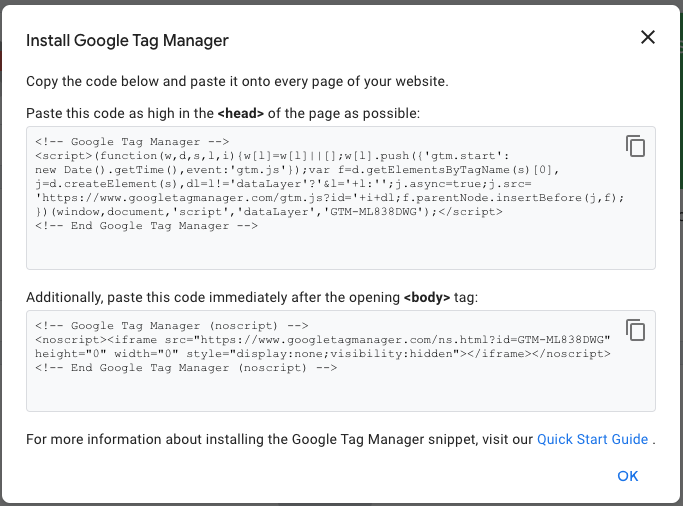Click inside the noscript code box

[340, 390]
